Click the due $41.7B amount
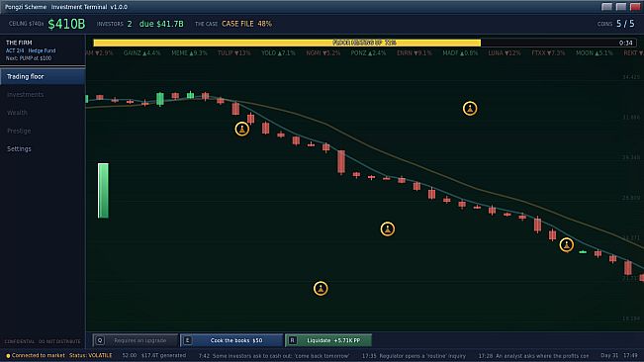This screenshot has height=362, width=644. 161,24
